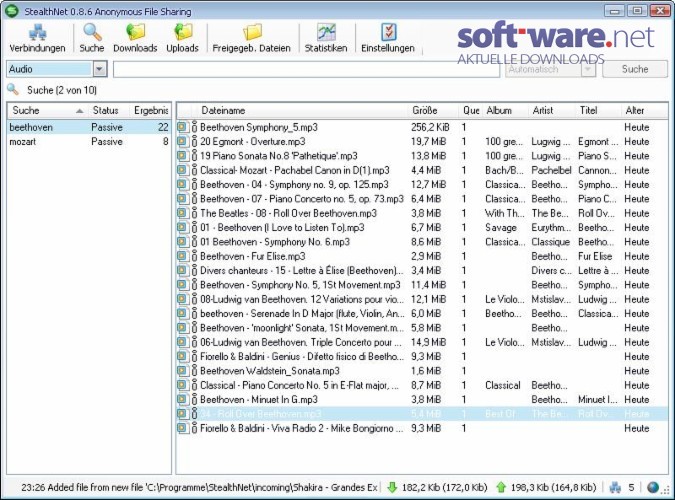The width and height of the screenshot is (675, 500).
Task: Click file icon of Symphony No. 5, 1St Movement
Action: coord(183,284)
